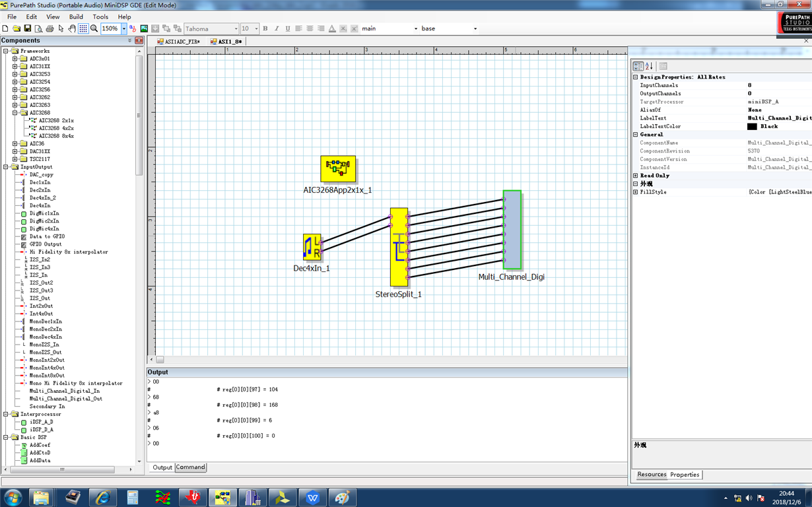Toggle bold text formatting

click(x=265, y=29)
